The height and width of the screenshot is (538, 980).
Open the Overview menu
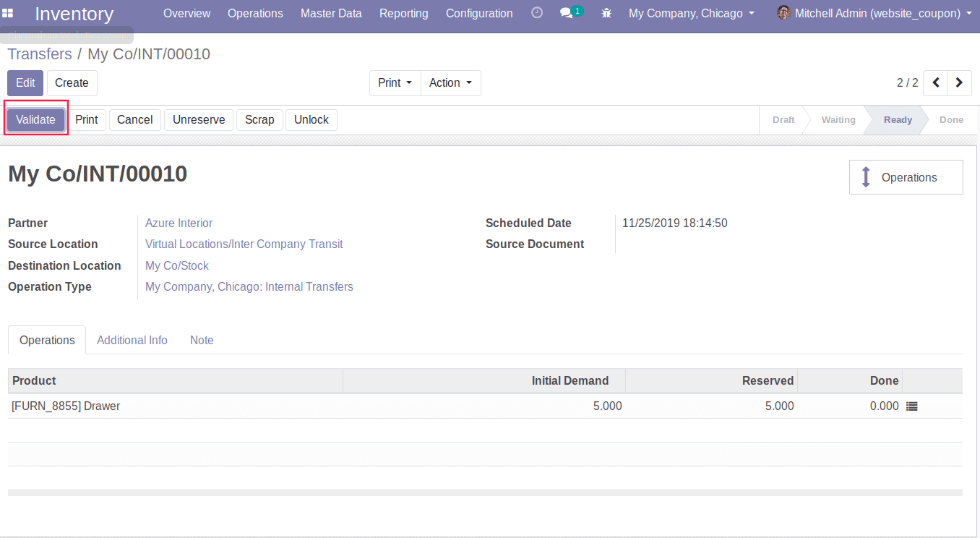coord(187,13)
